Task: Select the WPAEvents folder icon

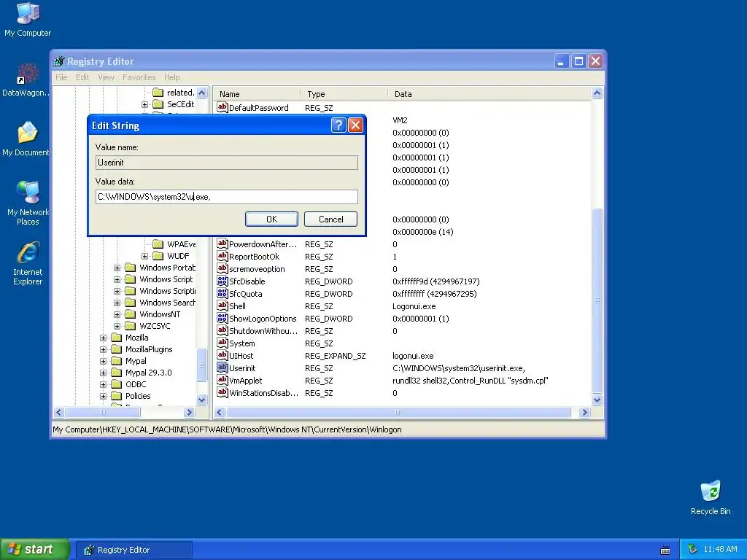Action: pos(158,244)
